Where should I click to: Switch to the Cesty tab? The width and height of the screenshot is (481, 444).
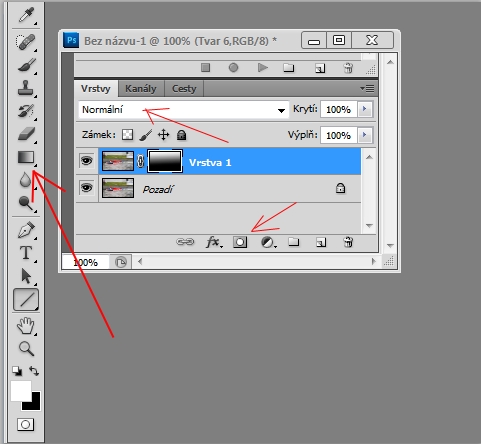click(x=184, y=89)
